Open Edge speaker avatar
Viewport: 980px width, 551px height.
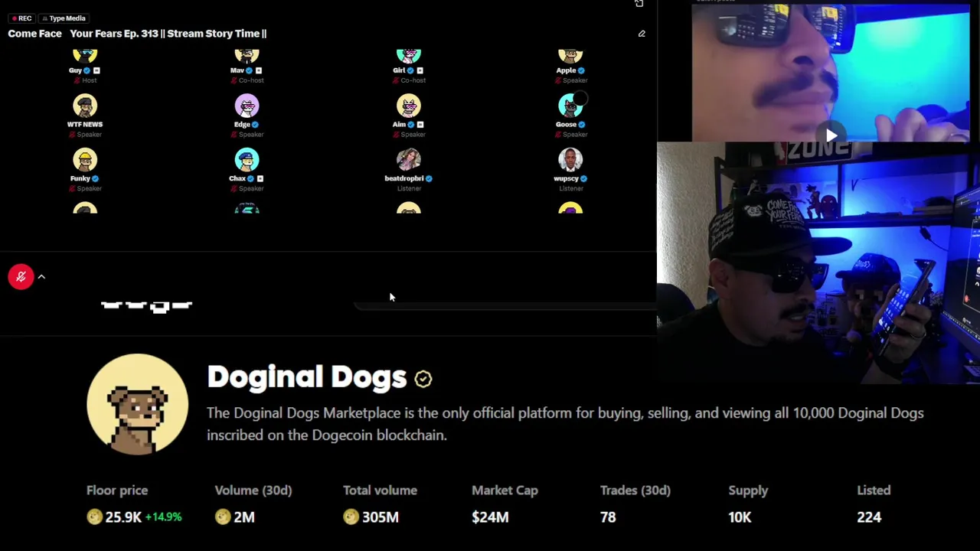247,106
